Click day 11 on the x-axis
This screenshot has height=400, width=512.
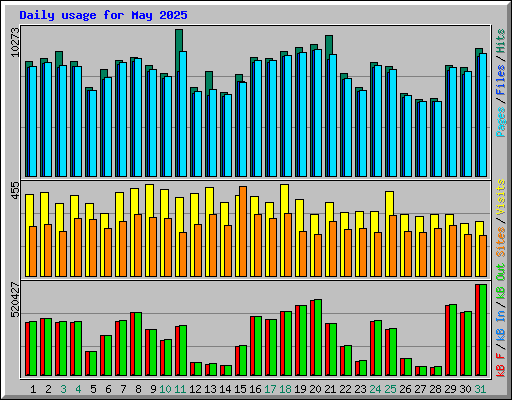click(x=180, y=389)
